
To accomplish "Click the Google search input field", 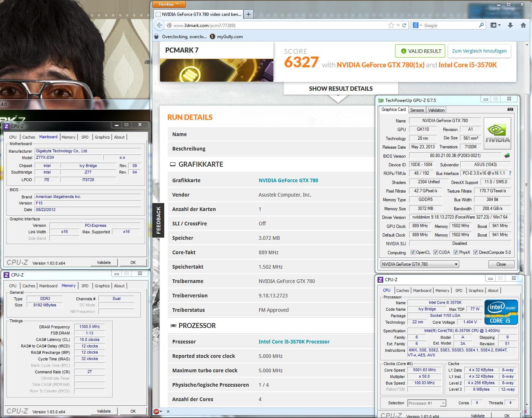I will click(450, 26).
